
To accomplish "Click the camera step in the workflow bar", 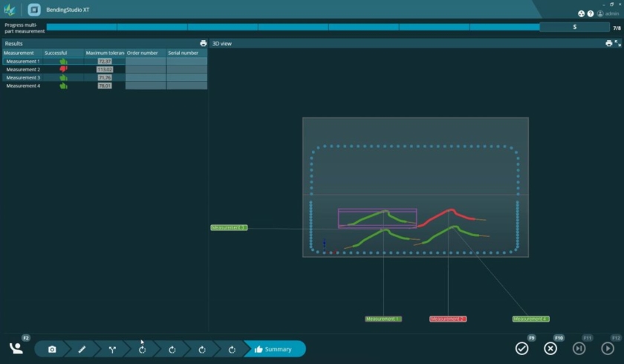I will click(x=52, y=349).
